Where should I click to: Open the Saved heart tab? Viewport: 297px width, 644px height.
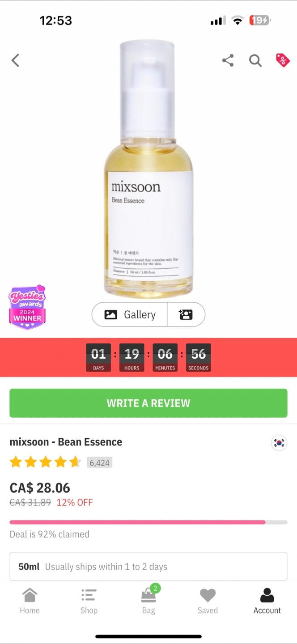208,601
